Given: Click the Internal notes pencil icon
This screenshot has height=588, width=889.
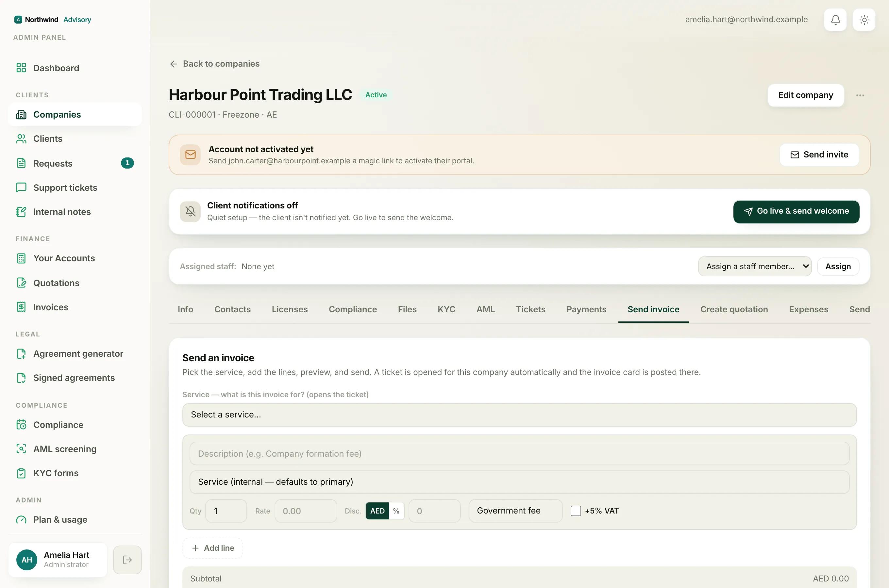Looking at the screenshot, I should 21,212.
